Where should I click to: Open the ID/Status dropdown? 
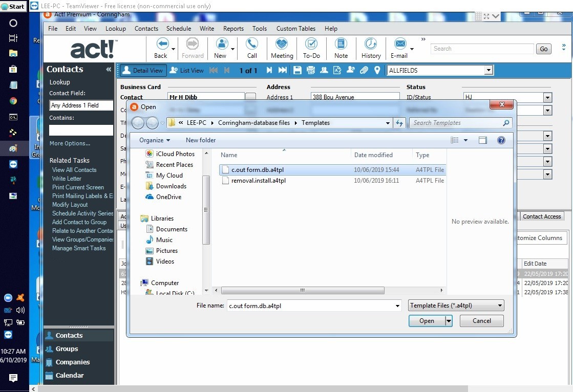pos(547,98)
